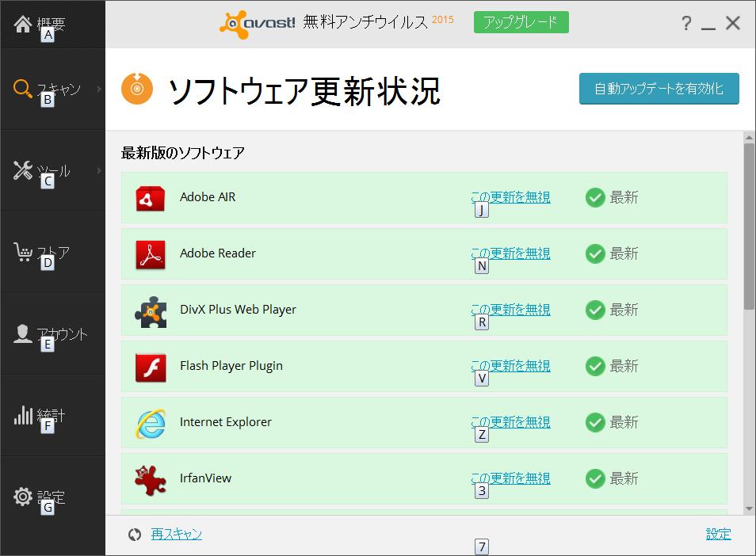Click green check icon for Adobe AIR
Image resolution: width=756 pixels, height=556 pixels.
pos(595,197)
